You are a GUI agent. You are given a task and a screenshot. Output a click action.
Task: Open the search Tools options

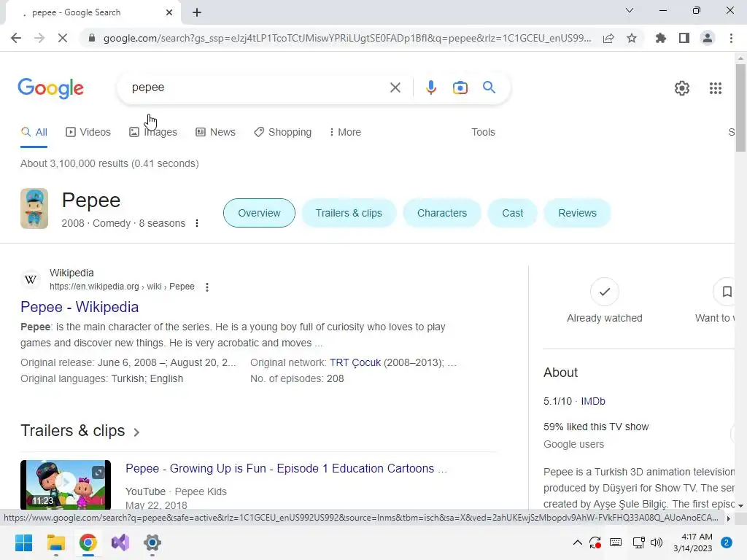tap(483, 133)
